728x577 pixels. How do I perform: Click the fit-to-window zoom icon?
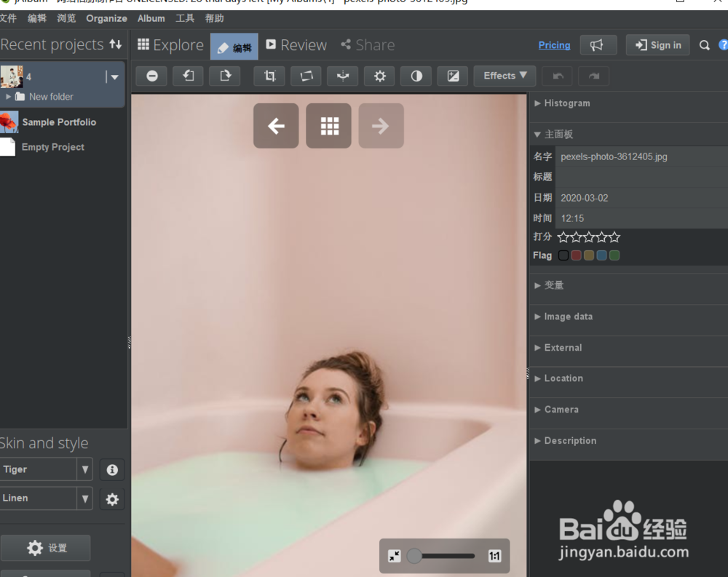[394, 556]
